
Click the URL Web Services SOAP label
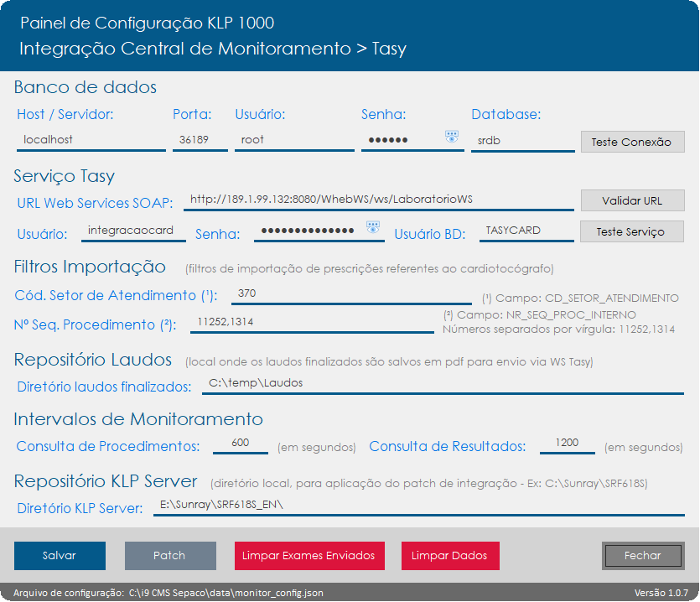[x=95, y=203]
